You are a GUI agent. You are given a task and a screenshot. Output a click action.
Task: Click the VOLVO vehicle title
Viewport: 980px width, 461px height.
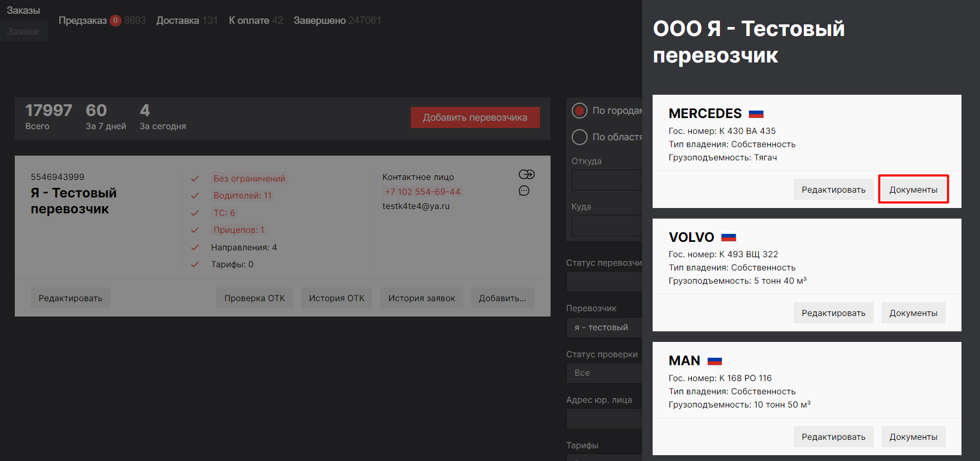click(691, 237)
